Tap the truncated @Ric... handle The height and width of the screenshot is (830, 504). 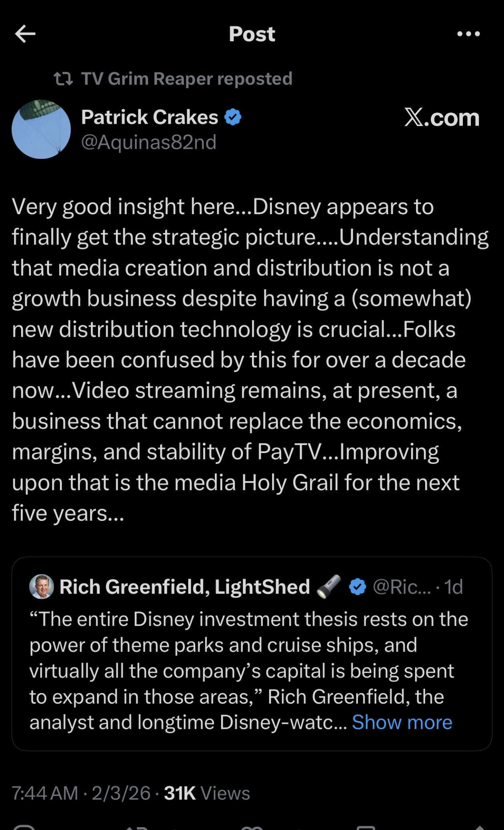402,587
